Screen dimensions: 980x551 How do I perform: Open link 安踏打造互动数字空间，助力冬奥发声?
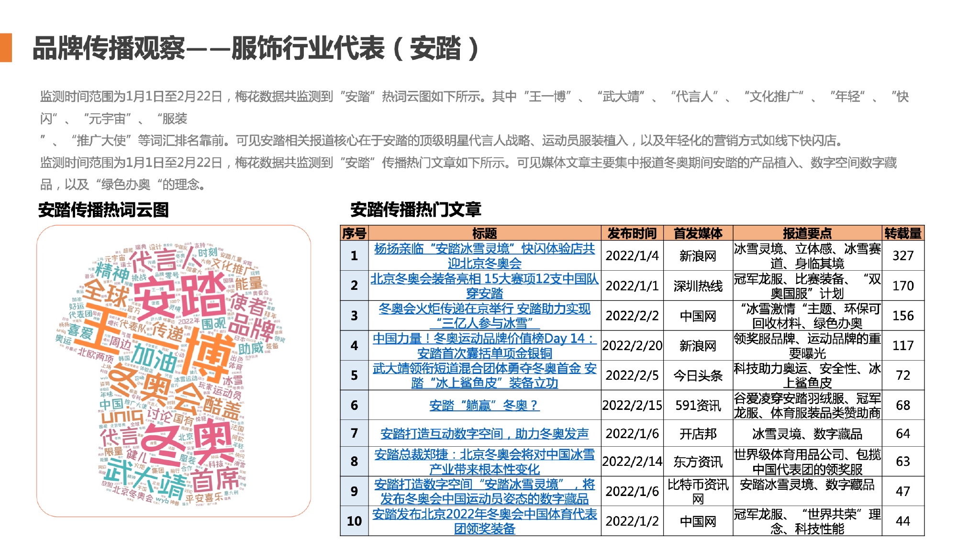coord(484,433)
